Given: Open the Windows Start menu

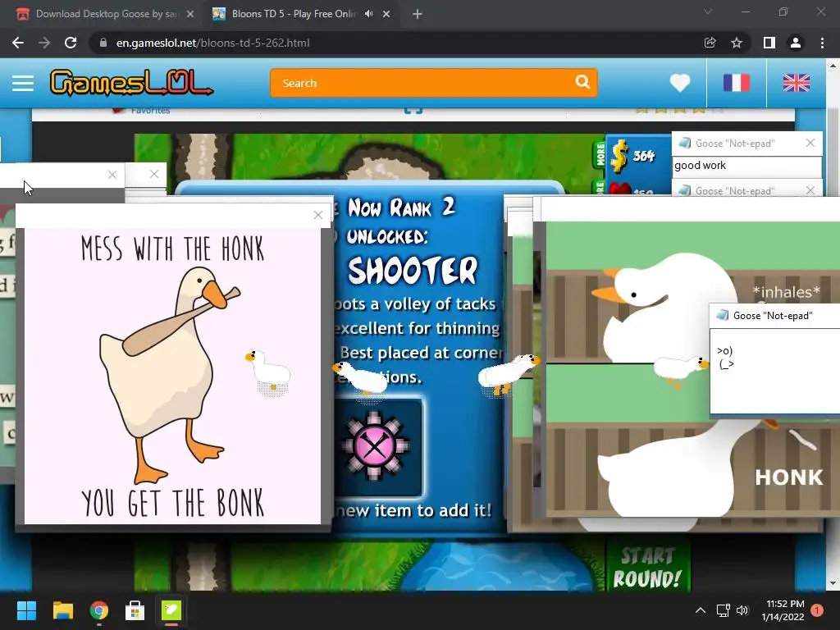Looking at the screenshot, I should 26,610.
